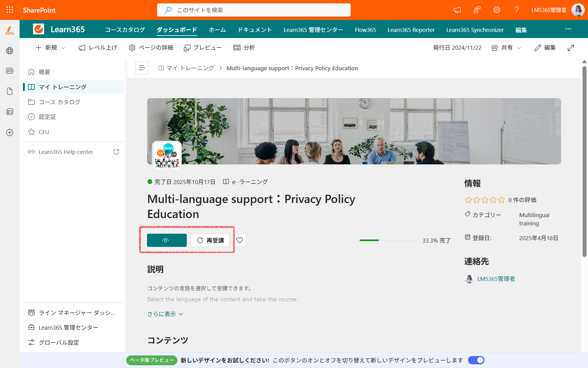Open ページの詳細 page details

pos(151,48)
